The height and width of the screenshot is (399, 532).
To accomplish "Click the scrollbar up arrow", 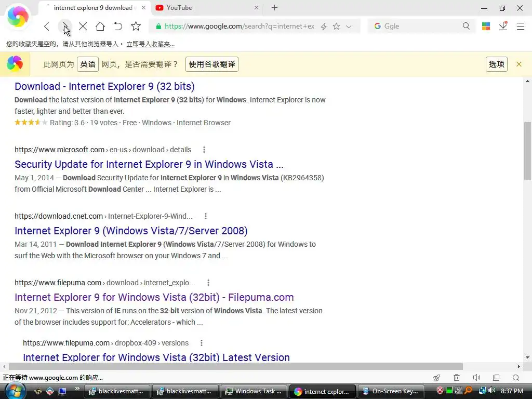I will point(527,81).
